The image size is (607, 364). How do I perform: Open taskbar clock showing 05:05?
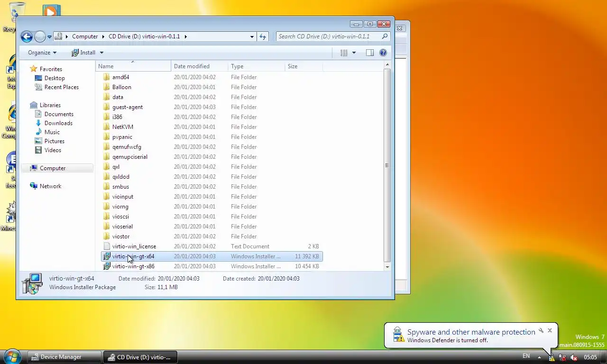[x=590, y=357]
